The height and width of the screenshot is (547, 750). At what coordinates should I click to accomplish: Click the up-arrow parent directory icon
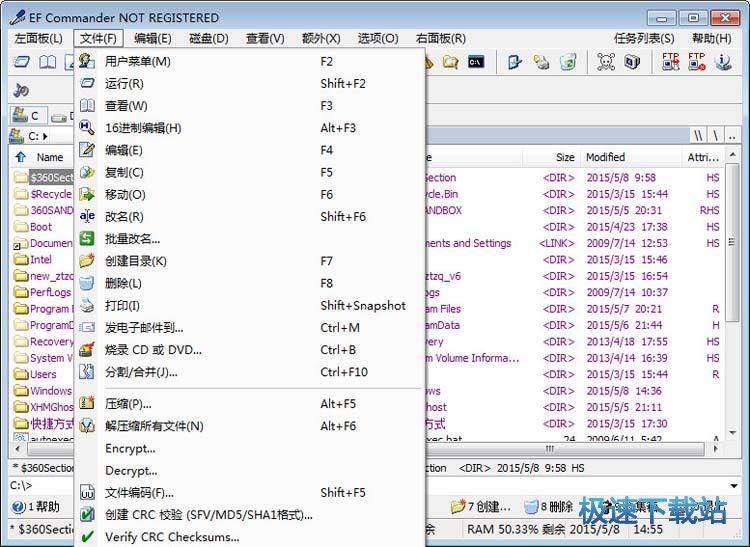click(20, 157)
